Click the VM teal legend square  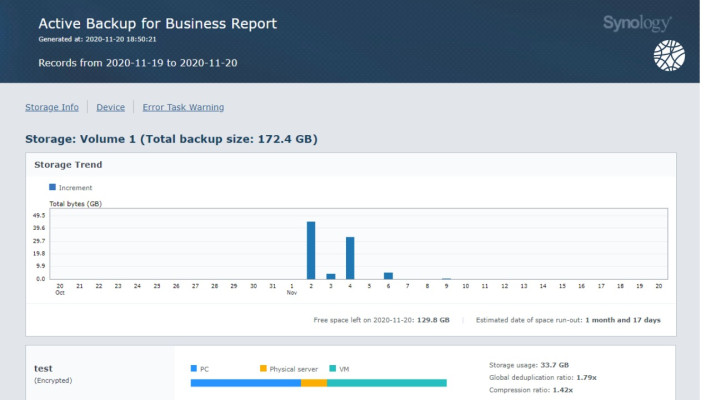(333, 369)
